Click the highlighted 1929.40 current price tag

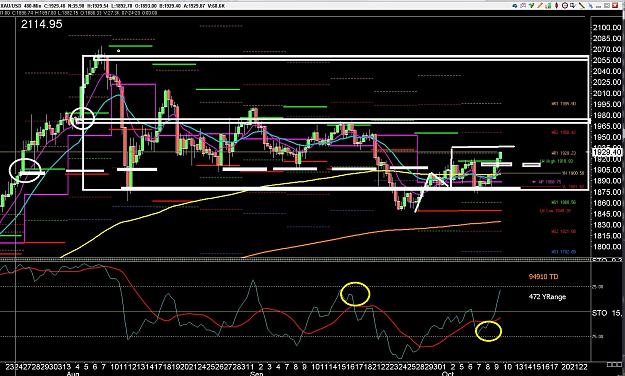tap(607, 152)
